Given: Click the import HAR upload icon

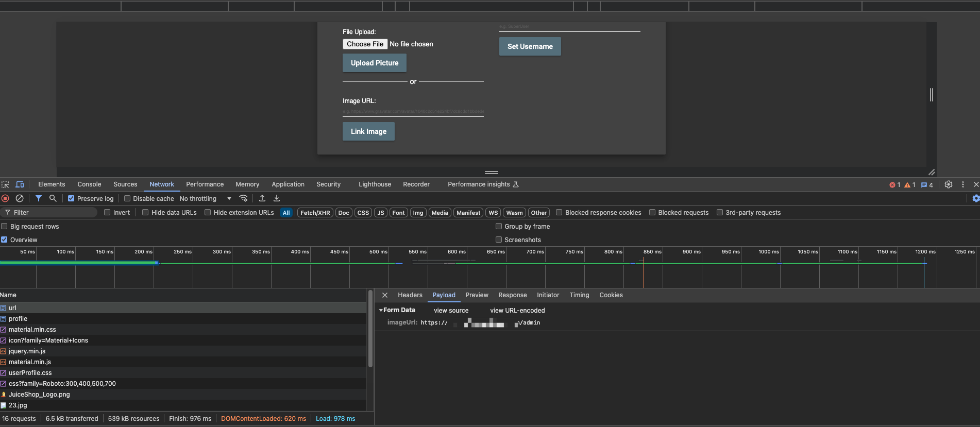Looking at the screenshot, I should pos(262,198).
